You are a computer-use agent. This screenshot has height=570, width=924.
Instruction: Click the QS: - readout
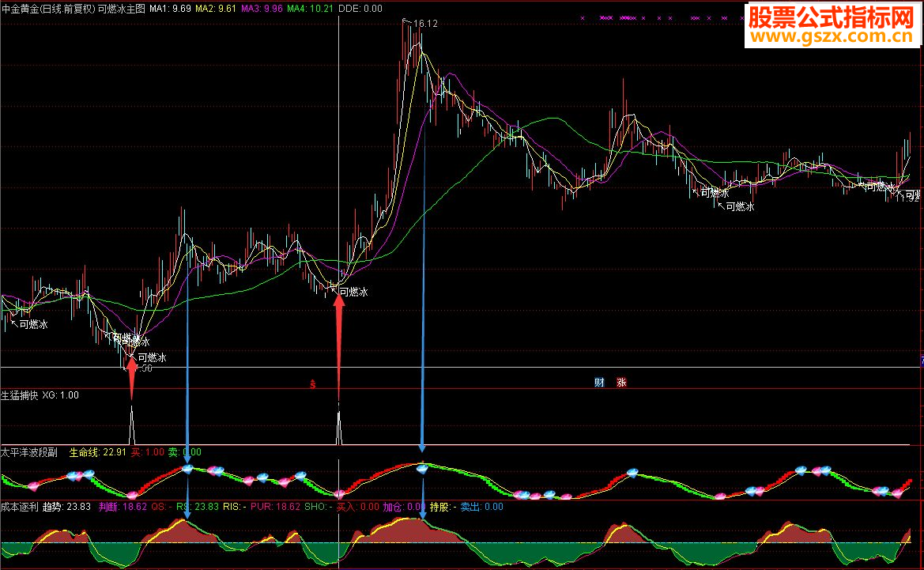tap(161, 507)
